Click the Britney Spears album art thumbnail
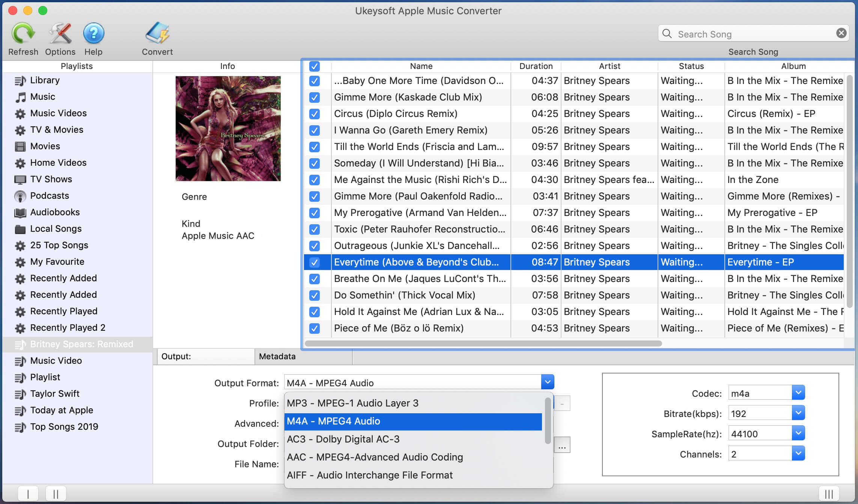 point(227,128)
